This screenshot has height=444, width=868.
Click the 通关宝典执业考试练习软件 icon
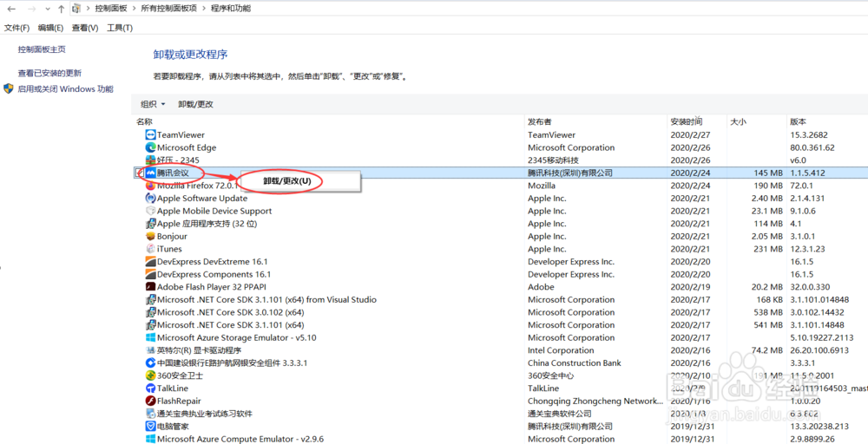click(150, 414)
